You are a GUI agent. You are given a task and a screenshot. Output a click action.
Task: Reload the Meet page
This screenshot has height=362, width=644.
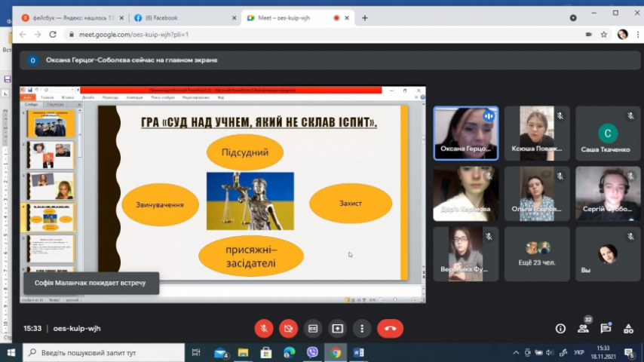coord(53,34)
